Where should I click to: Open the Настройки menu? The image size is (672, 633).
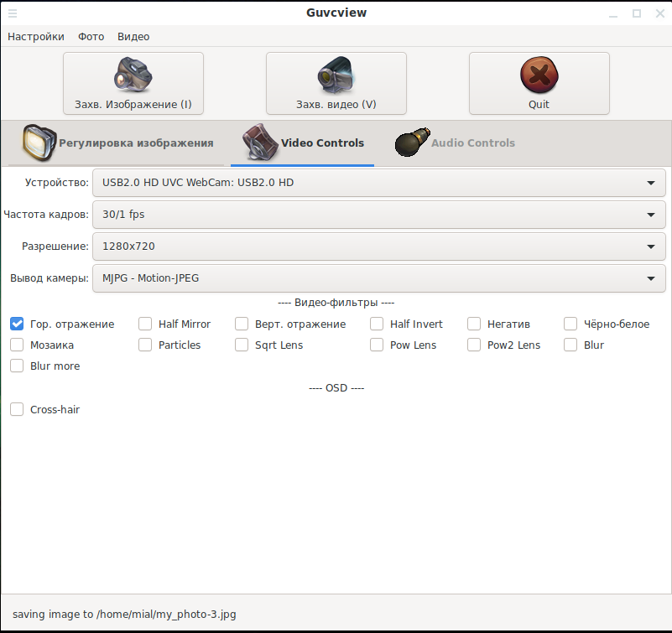[36, 37]
